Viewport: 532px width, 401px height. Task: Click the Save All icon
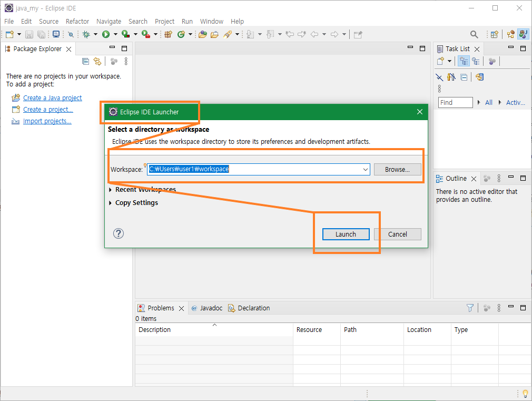(x=41, y=34)
